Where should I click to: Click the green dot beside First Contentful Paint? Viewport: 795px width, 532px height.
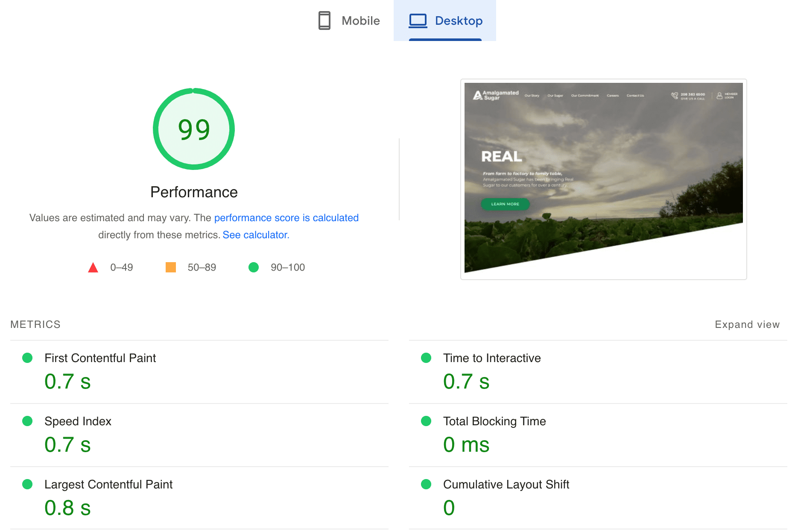click(27, 358)
